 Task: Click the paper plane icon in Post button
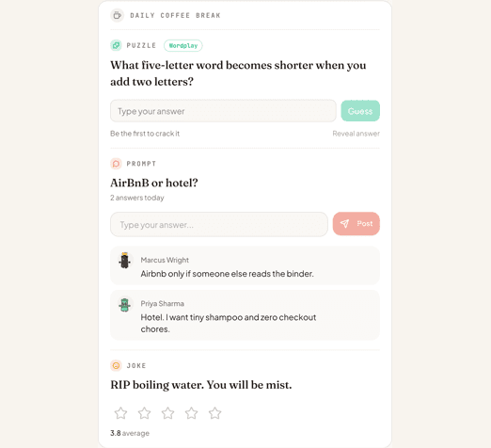click(x=344, y=224)
